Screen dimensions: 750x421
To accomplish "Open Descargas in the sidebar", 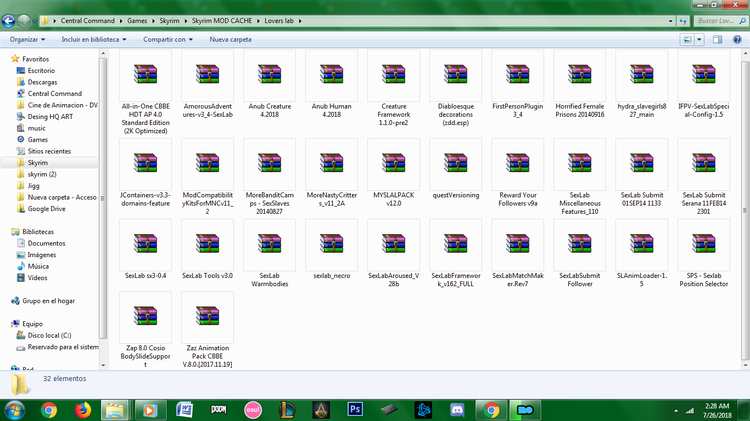I will coord(42,82).
